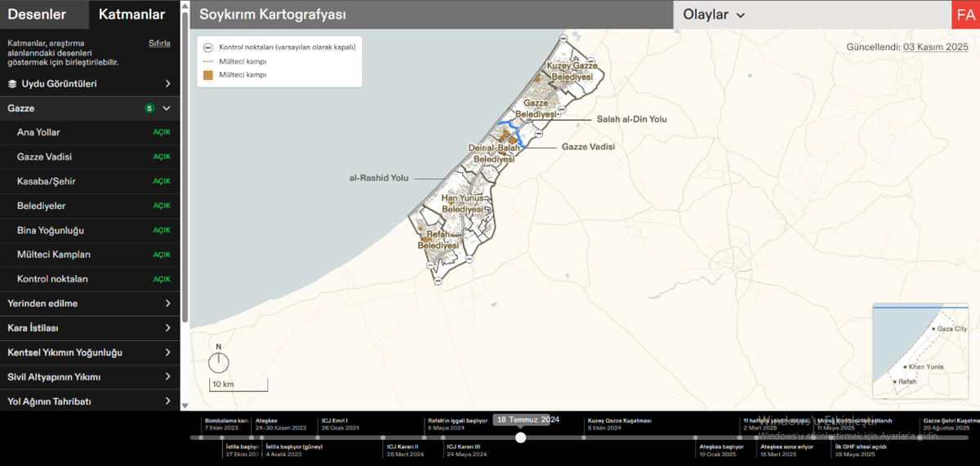
Task: Click the checkpoint icon in the map legend
Action: (208, 47)
